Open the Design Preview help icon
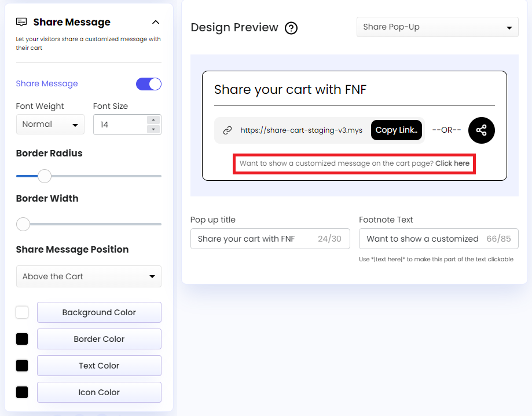 click(x=291, y=28)
